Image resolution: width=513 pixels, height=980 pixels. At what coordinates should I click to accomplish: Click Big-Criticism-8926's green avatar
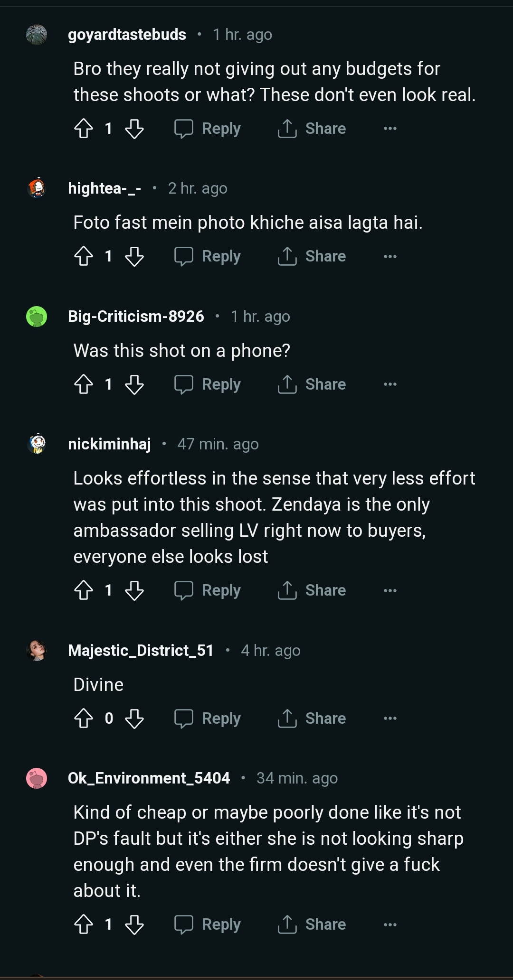37,317
